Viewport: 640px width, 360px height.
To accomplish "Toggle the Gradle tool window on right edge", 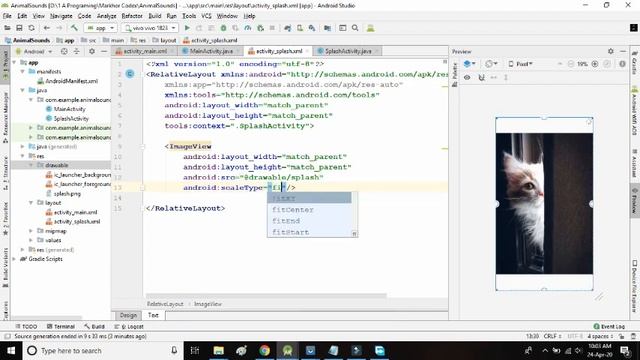I will pyautogui.click(x=635, y=62).
